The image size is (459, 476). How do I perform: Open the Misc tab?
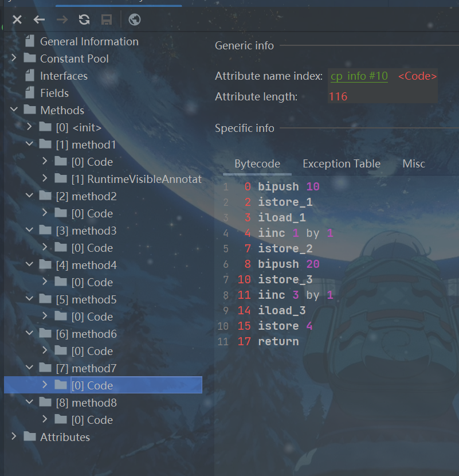413,163
